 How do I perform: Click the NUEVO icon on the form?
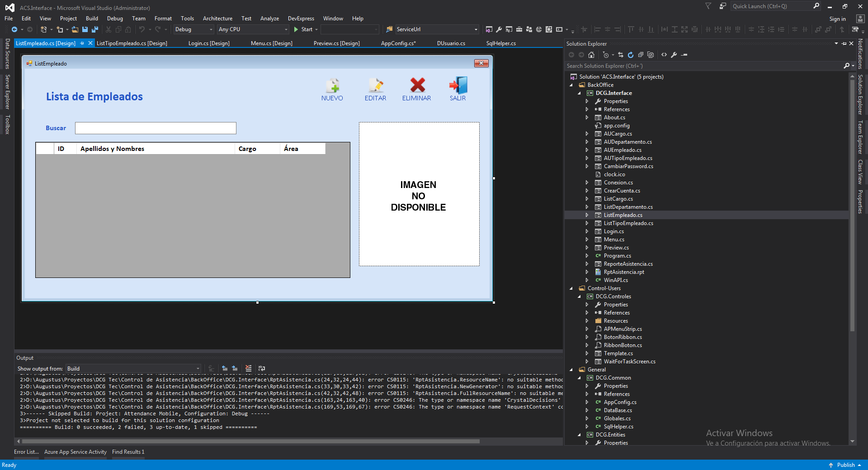point(332,85)
